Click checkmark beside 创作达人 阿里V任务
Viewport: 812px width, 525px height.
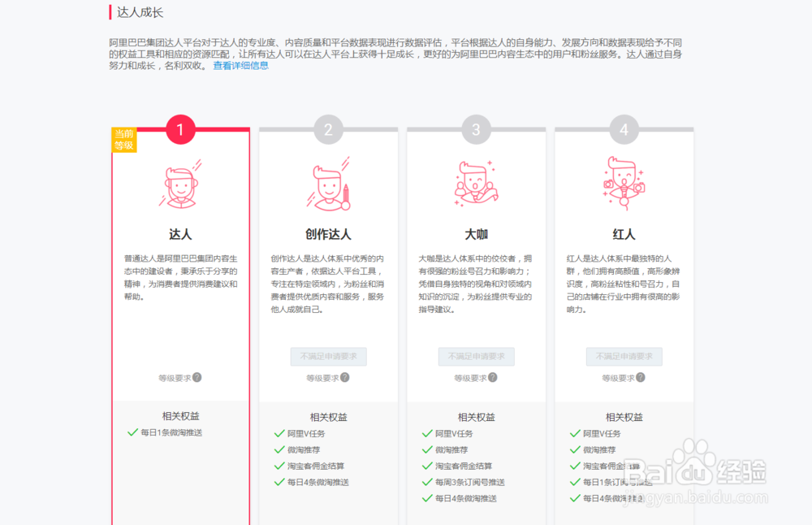click(x=279, y=433)
